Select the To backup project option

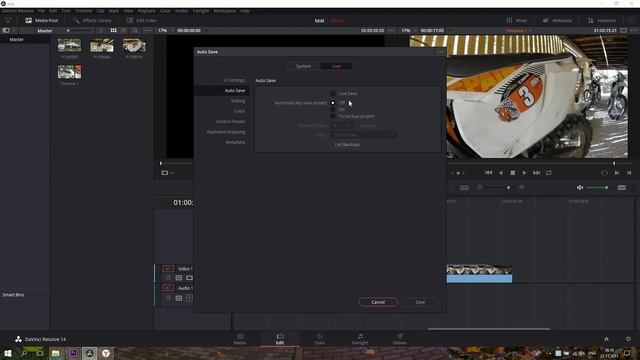click(333, 116)
